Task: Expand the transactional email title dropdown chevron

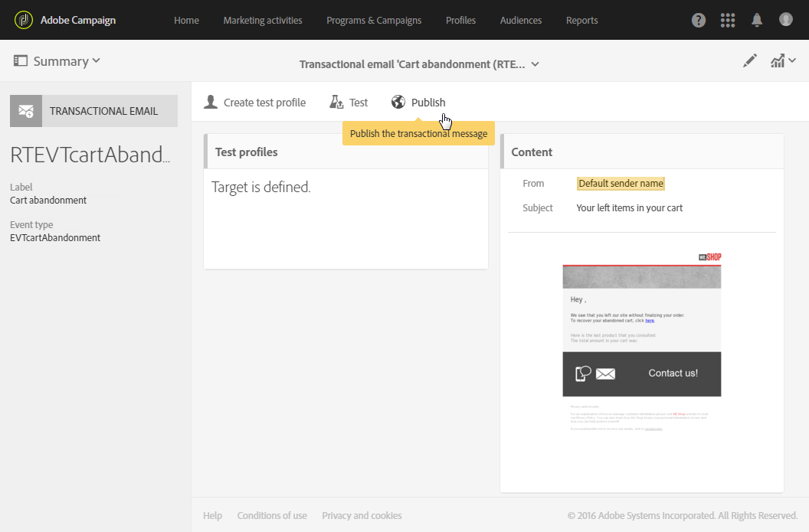Action: click(x=535, y=64)
